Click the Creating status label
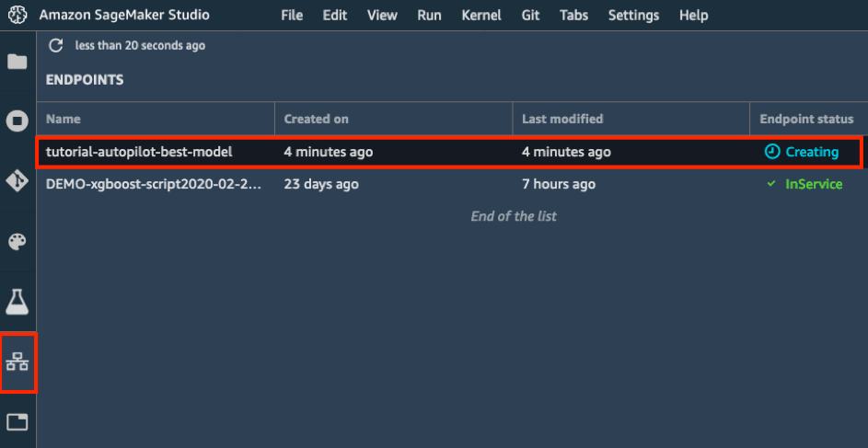Viewport: 868px width, 448px height. click(x=812, y=152)
